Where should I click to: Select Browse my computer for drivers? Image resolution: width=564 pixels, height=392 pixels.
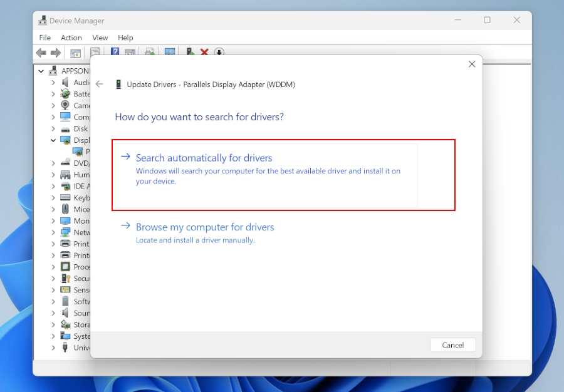tap(205, 227)
